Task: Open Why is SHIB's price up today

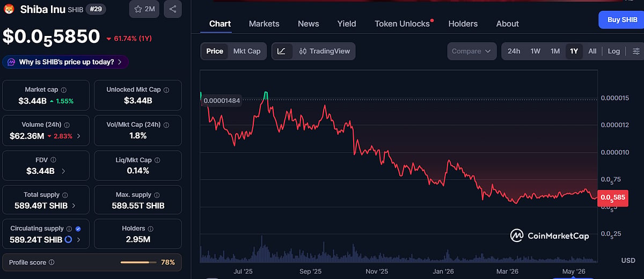Action: [65, 62]
